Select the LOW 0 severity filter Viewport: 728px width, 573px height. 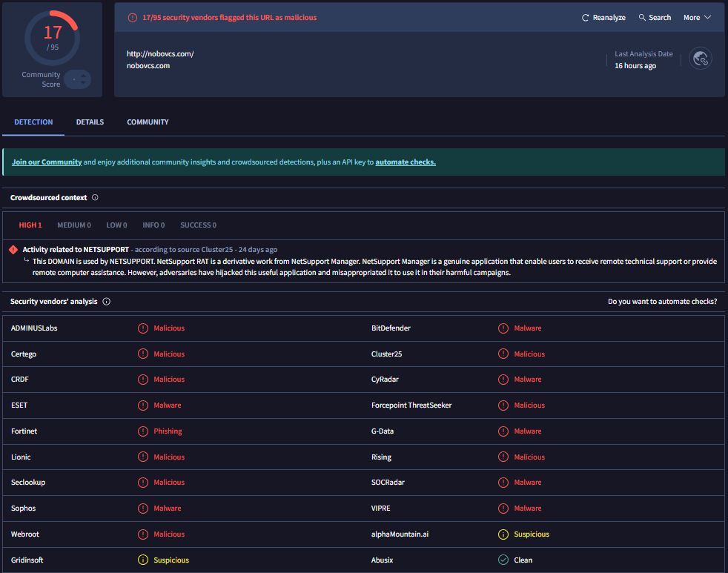coord(116,225)
